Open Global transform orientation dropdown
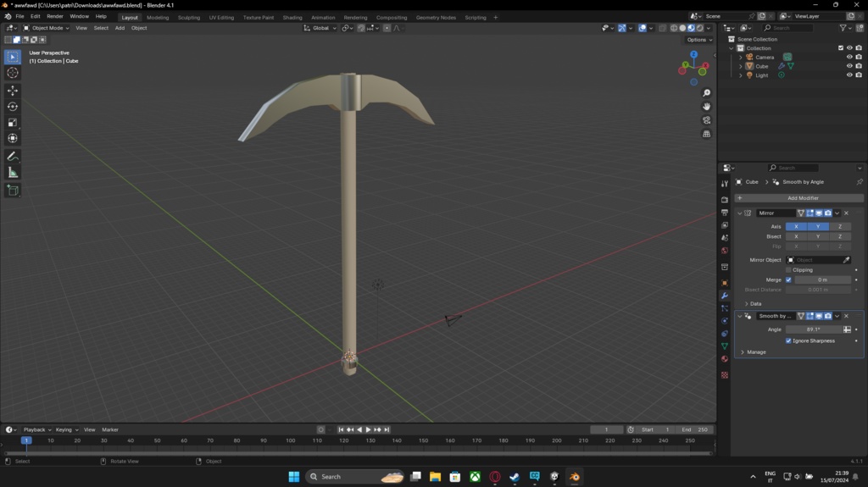868x487 pixels. (320, 28)
